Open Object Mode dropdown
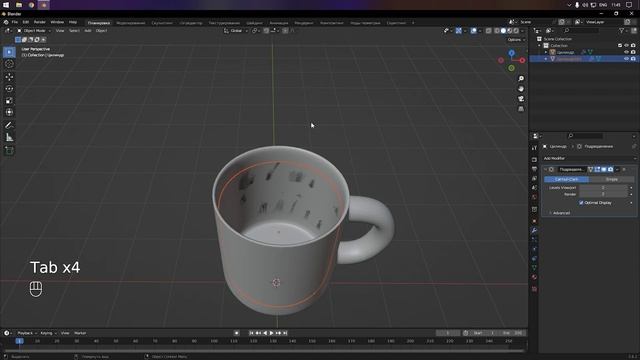Image resolution: width=640 pixels, height=360 pixels. point(34,31)
